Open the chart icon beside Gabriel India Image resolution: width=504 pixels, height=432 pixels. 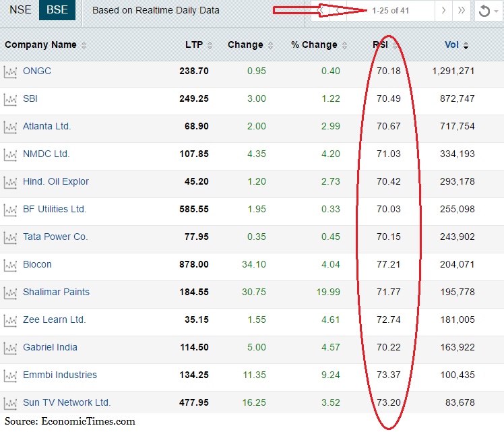(x=10, y=348)
